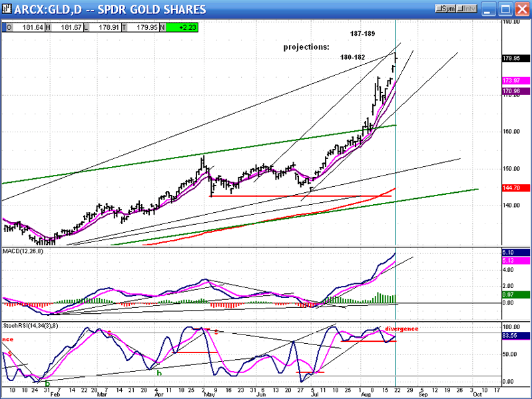Click the 179.95 current price marker
Screen dimensions: 532x399
[515, 59]
